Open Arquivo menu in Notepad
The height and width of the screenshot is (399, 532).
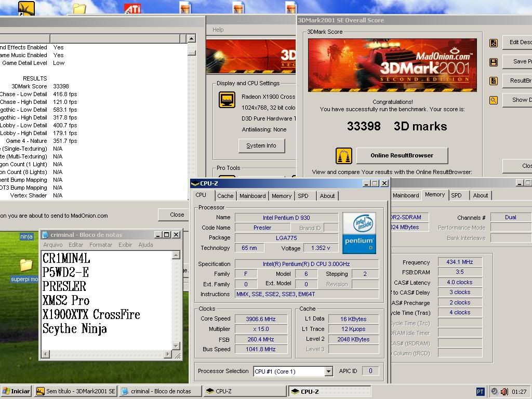tap(53, 245)
